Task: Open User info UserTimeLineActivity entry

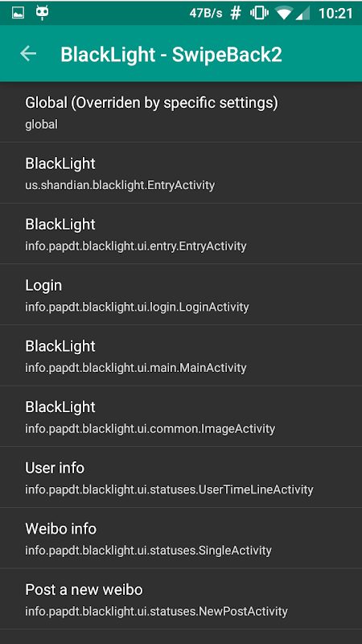Action: (x=181, y=477)
